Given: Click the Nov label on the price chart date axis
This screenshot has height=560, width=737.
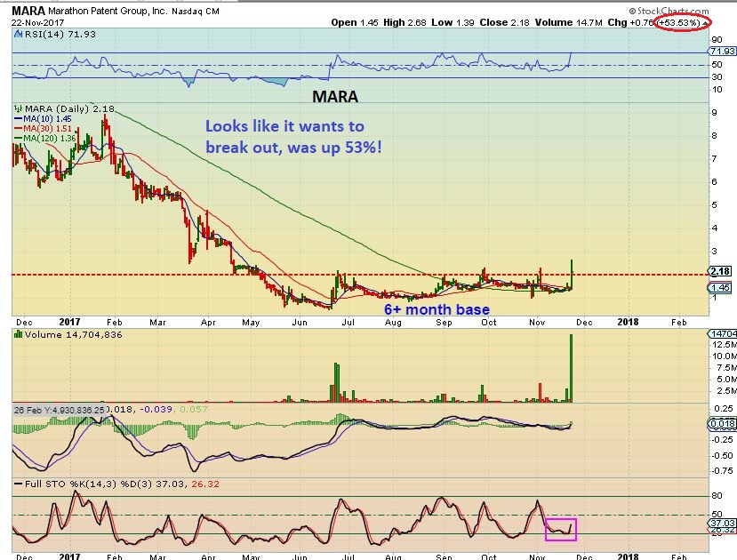Looking at the screenshot, I should [537, 323].
